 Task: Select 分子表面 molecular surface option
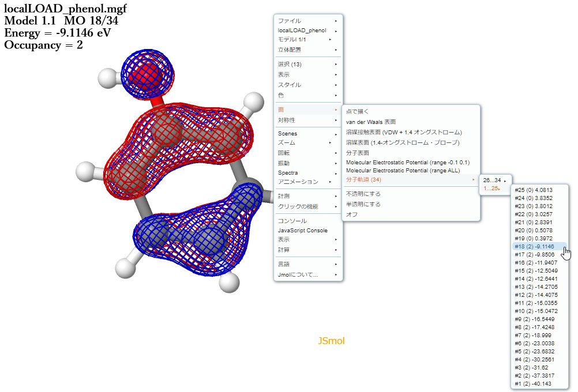pos(358,152)
